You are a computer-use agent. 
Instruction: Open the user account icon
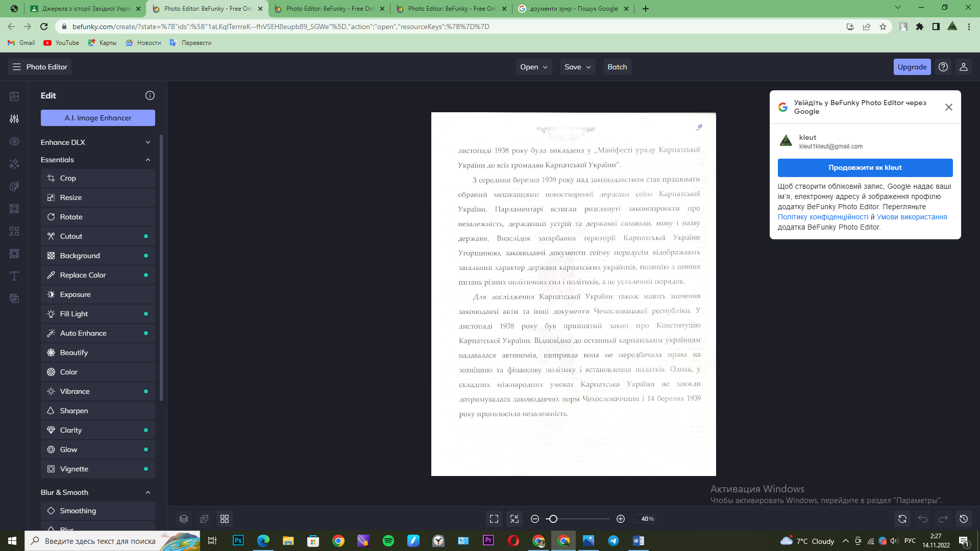(964, 67)
